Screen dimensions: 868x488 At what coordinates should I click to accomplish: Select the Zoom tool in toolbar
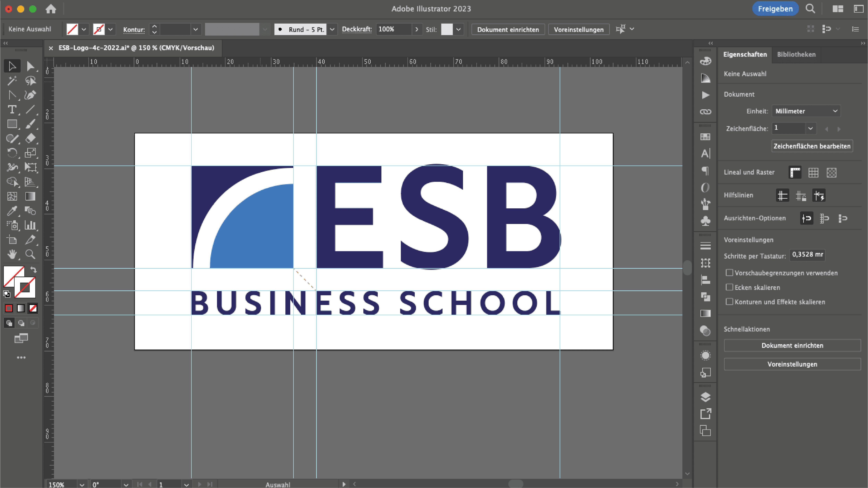pos(30,254)
